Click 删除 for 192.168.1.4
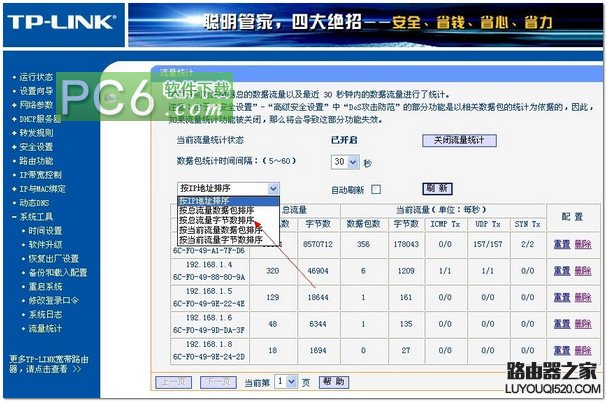 [583, 271]
